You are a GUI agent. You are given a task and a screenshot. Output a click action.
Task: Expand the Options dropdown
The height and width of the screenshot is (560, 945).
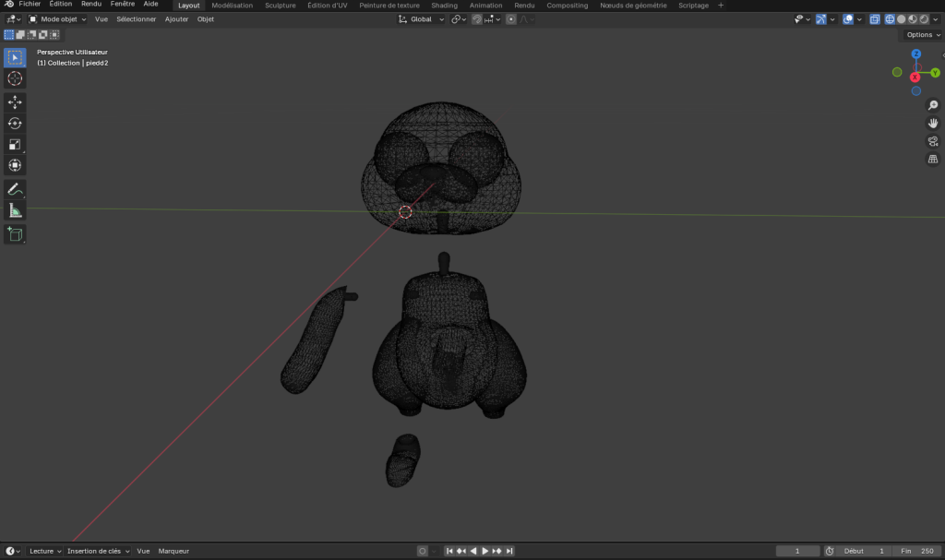click(x=922, y=35)
